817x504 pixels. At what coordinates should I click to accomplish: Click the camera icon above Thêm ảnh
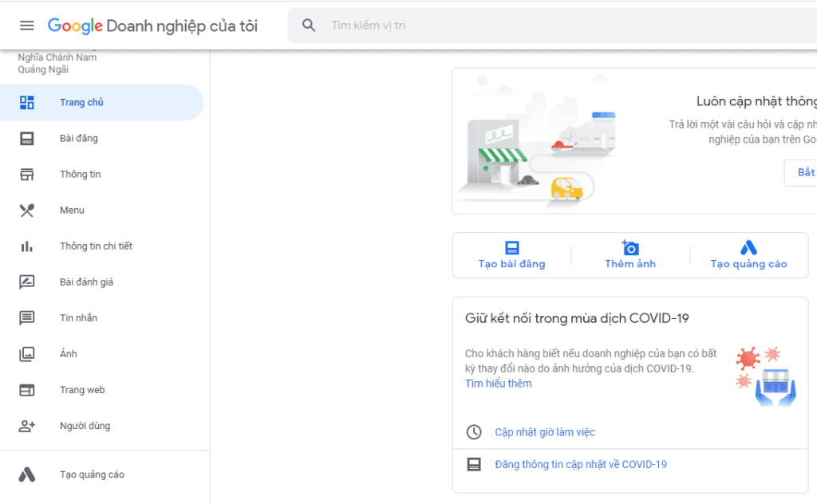(x=630, y=248)
